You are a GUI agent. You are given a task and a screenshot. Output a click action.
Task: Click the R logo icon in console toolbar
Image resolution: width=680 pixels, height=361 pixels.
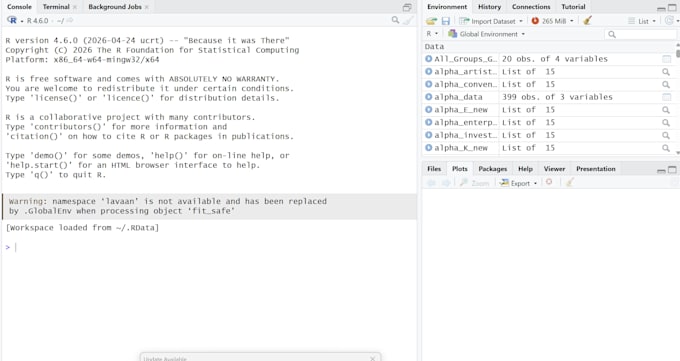(12, 20)
